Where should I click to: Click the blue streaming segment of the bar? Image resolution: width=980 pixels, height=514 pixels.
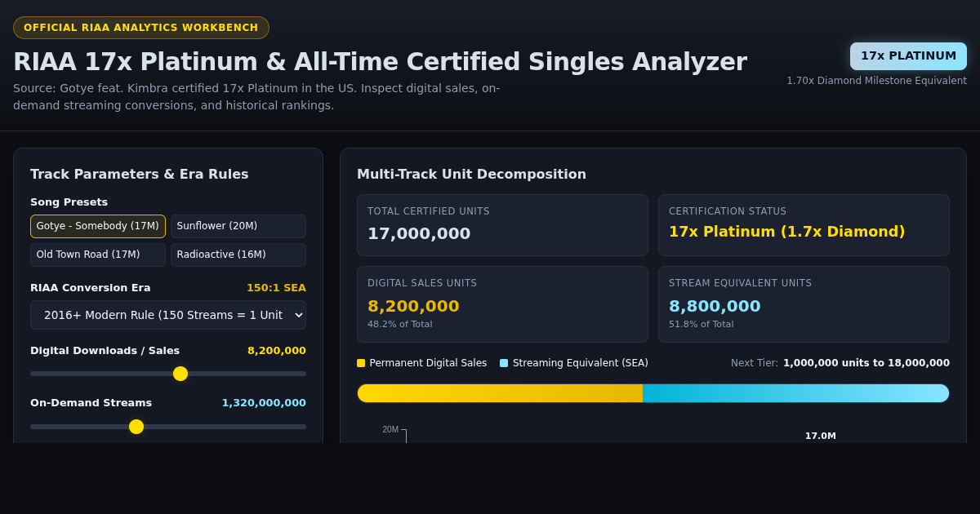(795, 393)
